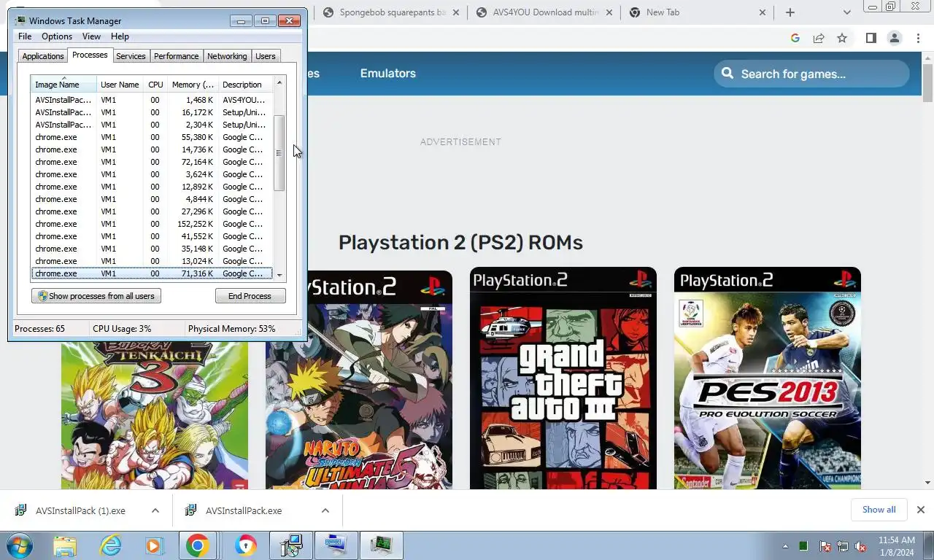Click the network status tray icon
Image resolution: width=934 pixels, height=560 pixels.
843,546
